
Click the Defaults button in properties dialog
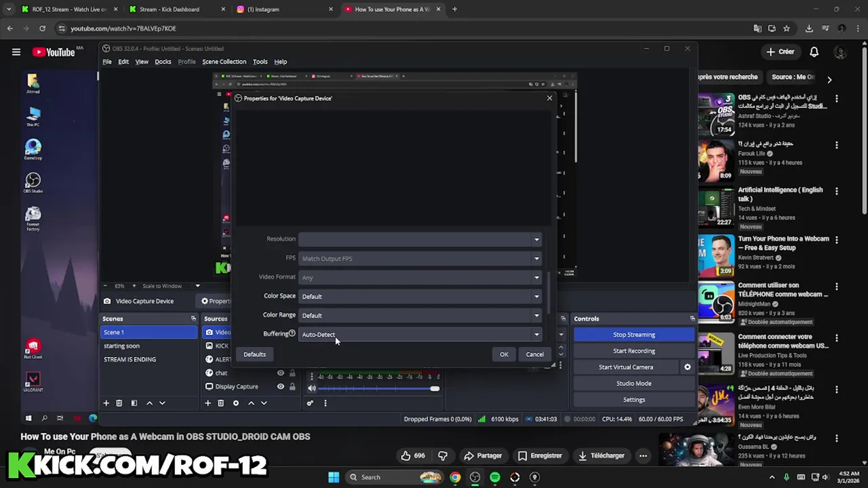[x=254, y=354]
